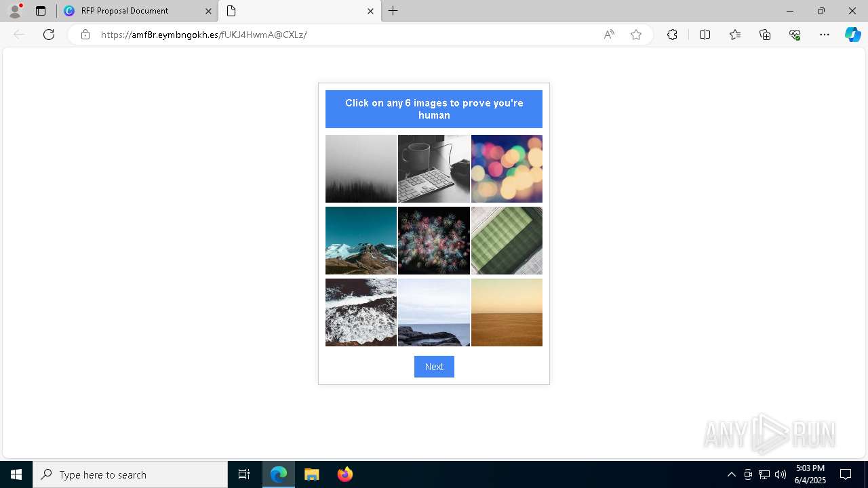The image size is (868, 488).
Task: Switch to RFP Proposal Document tab
Action: click(x=138, y=11)
